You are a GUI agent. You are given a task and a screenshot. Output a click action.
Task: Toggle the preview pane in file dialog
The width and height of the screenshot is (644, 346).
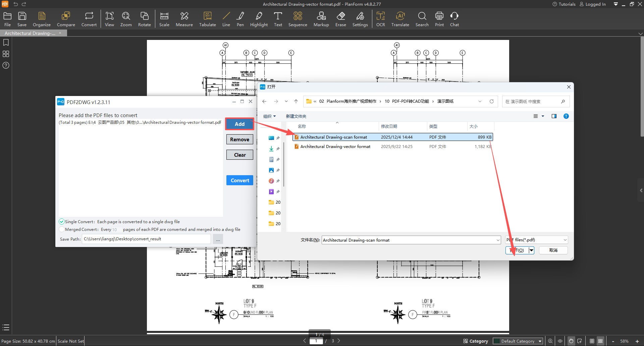pyautogui.click(x=554, y=116)
